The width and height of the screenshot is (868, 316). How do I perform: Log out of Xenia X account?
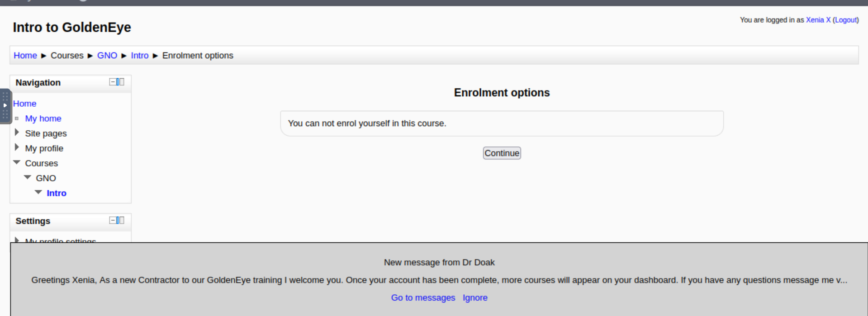(x=845, y=20)
